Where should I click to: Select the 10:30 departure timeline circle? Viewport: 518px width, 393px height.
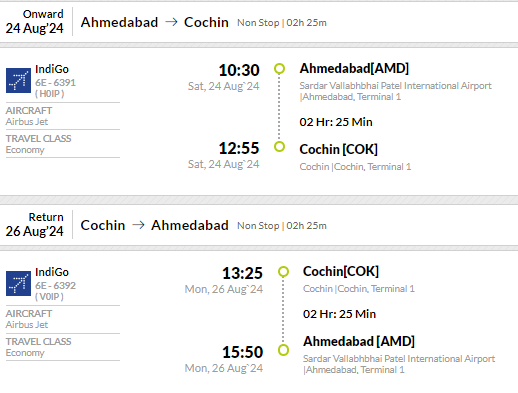coord(279,69)
